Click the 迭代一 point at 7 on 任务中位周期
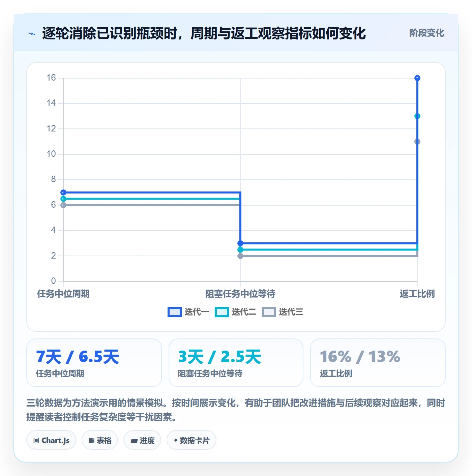 (63, 192)
